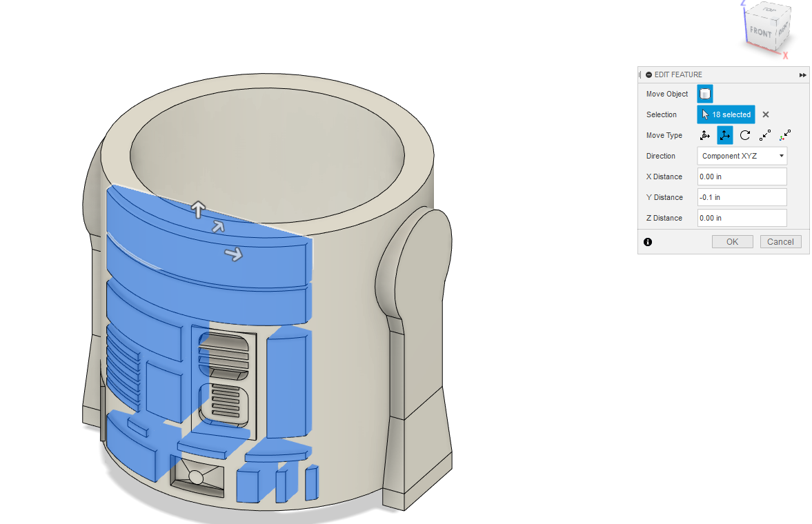This screenshot has height=524, width=812.
Task: Open the info icon in dialog footer
Action: click(x=648, y=242)
